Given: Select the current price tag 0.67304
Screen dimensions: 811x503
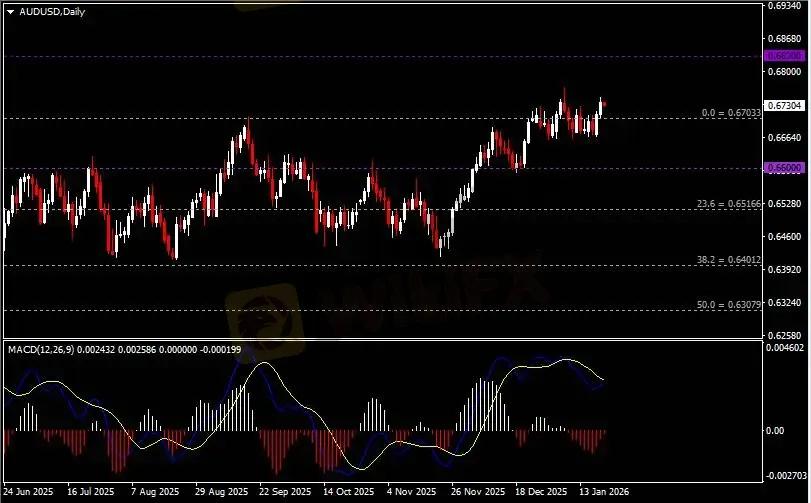Looking at the screenshot, I should [x=782, y=106].
